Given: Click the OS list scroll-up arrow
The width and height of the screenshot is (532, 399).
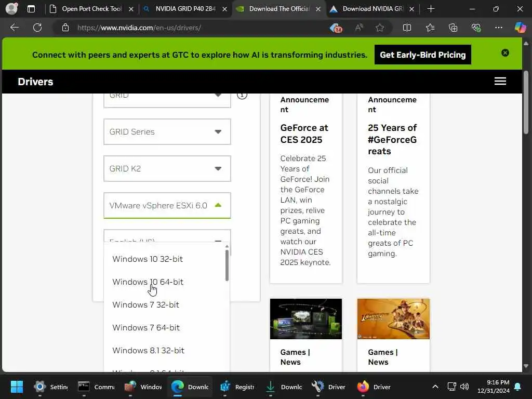Looking at the screenshot, I should coord(227,246).
